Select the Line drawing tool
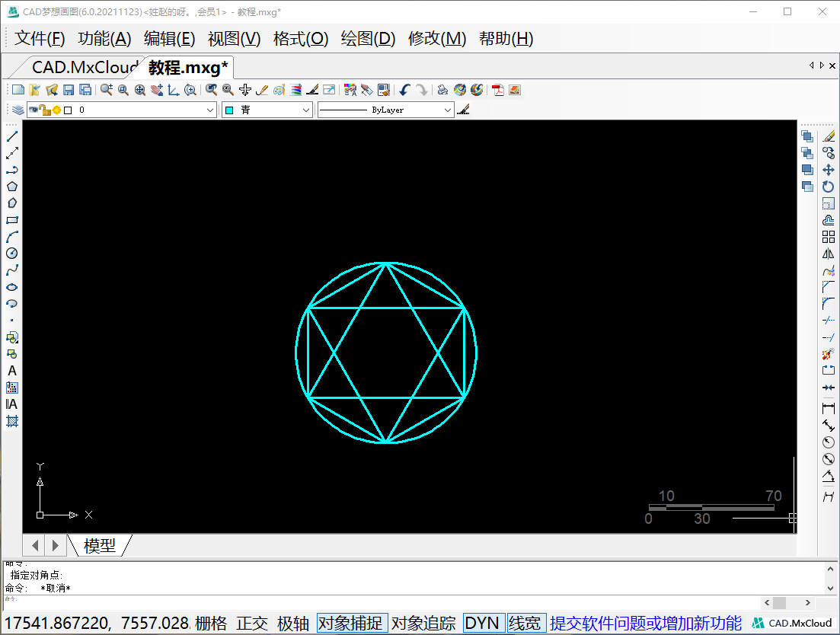Image resolution: width=840 pixels, height=635 pixels. point(11,136)
